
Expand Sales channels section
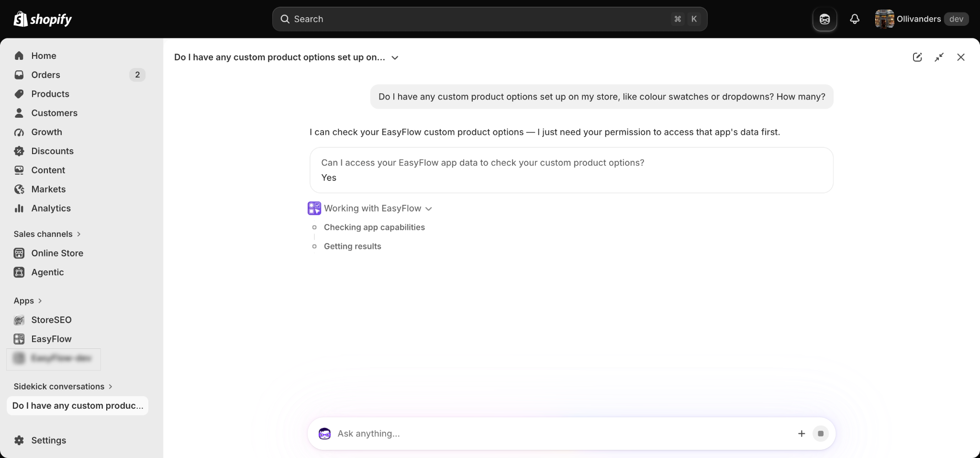[x=47, y=234]
